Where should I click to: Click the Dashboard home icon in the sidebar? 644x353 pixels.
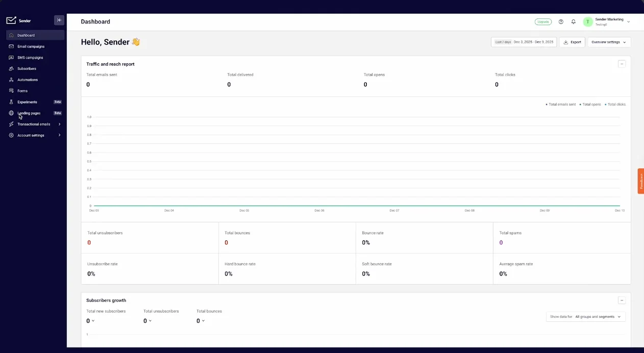[11, 35]
